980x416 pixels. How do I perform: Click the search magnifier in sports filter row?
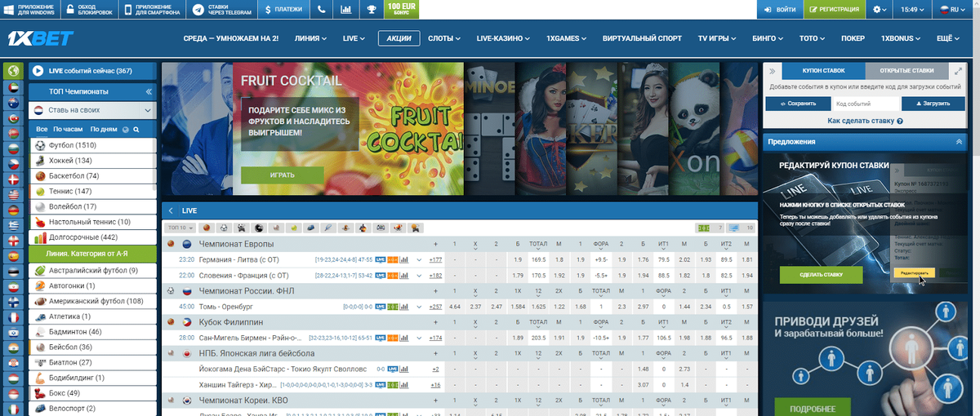click(136, 130)
